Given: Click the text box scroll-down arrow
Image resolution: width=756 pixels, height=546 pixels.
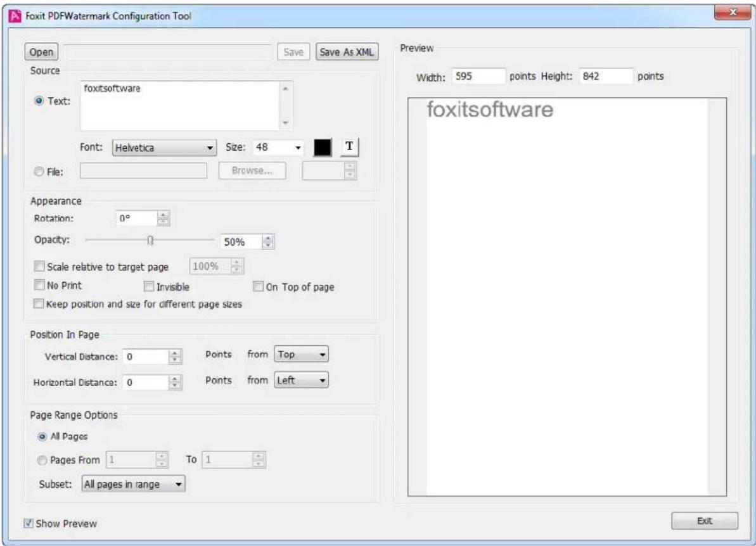Looking at the screenshot, I should point(285,122).
